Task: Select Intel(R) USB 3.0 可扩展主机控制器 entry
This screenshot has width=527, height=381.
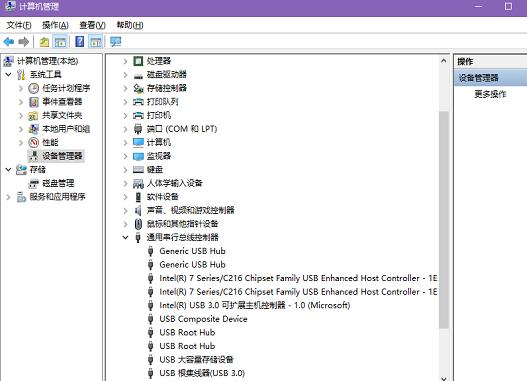Action: (255, 305)
